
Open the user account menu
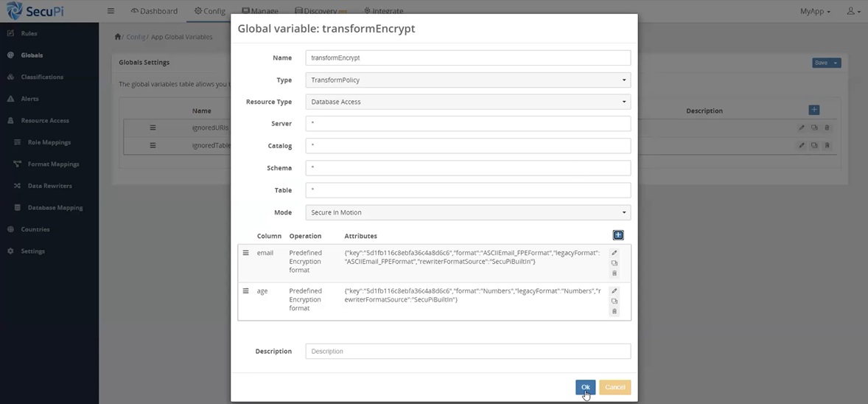point(853,11)
